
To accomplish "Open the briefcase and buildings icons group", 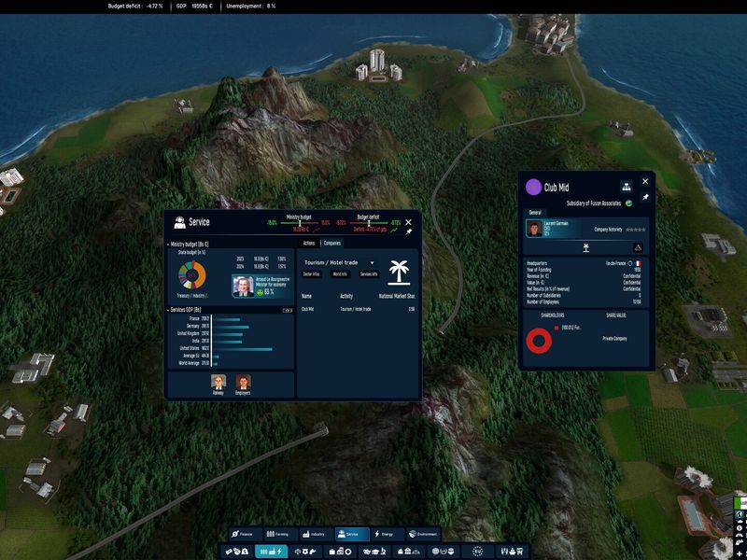I will pos(340,552).
